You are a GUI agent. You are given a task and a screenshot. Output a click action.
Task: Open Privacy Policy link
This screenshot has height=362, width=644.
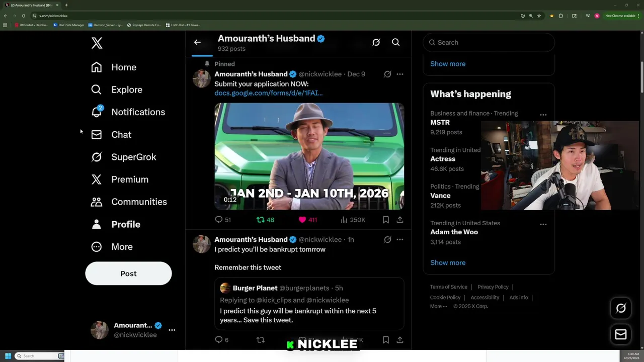coord(493,287)
